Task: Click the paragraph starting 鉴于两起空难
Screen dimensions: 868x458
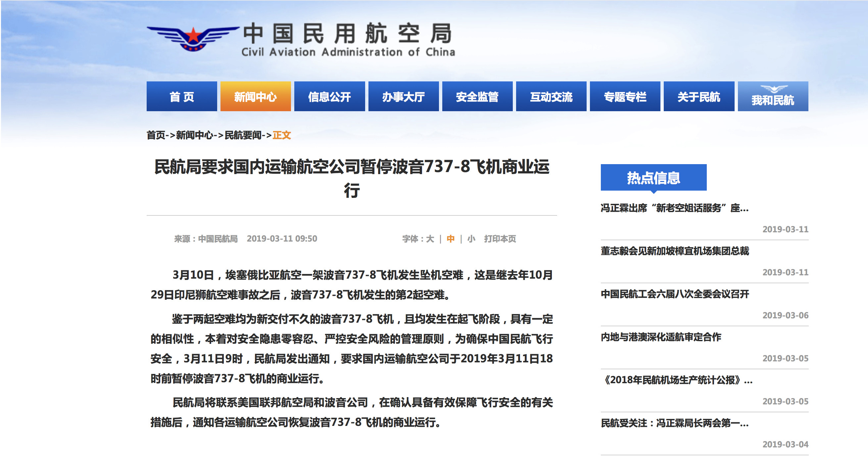Action: click(x=352, y=349)
